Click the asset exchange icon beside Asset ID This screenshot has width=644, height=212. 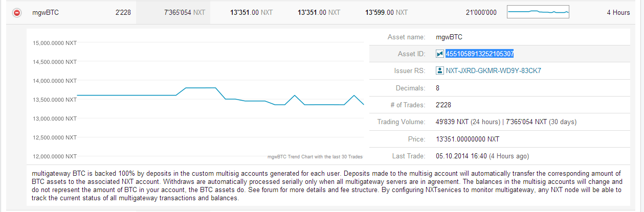point(439,54)
